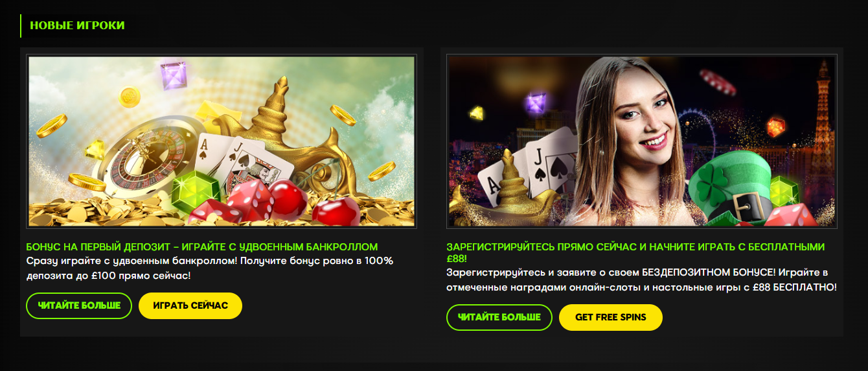Open the БОНУС НА ПЕРВЫЙ ДЕПОЗИТ heading link

pyautogui.click(x=202, y=247)
